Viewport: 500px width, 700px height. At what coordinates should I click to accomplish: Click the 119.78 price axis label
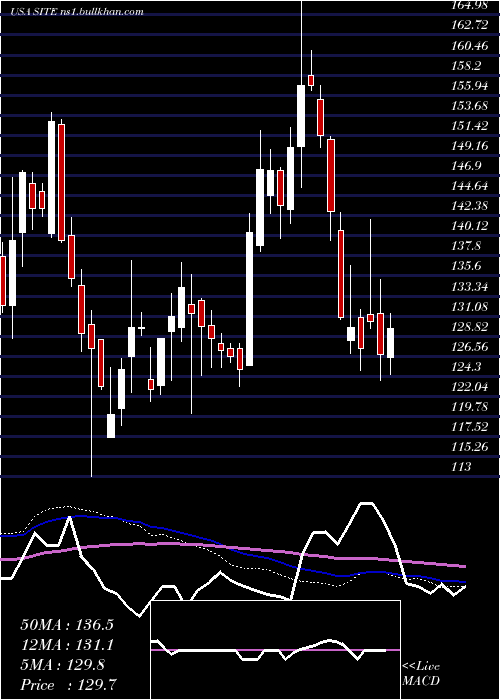470,407
